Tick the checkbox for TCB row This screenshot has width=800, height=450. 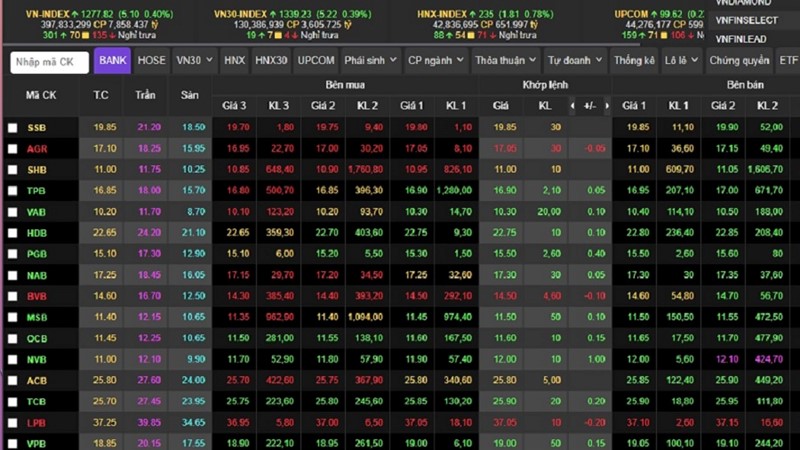click(x=13, y=402)
